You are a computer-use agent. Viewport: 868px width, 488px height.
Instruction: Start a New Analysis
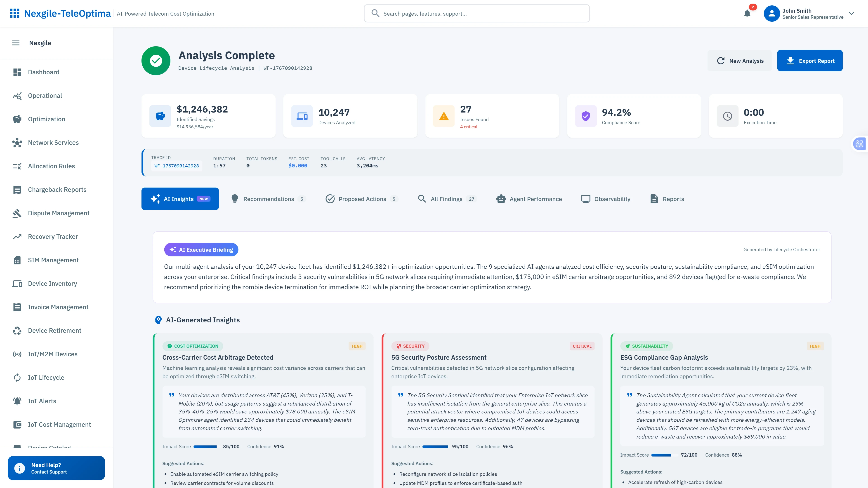pyautogui.click(x=740, y=61)
